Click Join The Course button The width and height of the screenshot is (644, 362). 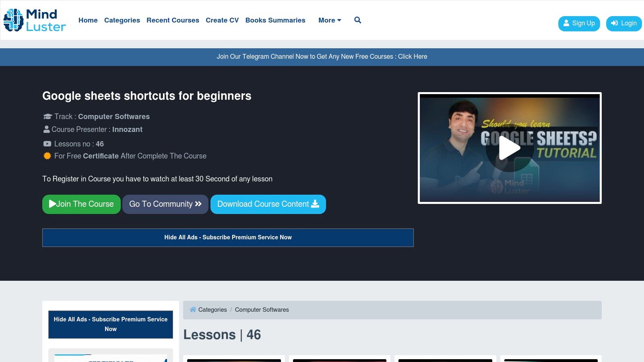click(81, 204)
